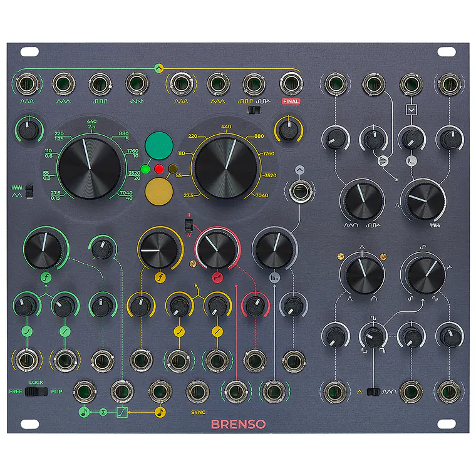Click the jack above the boxed down-chevron icon

click(411, 84)
